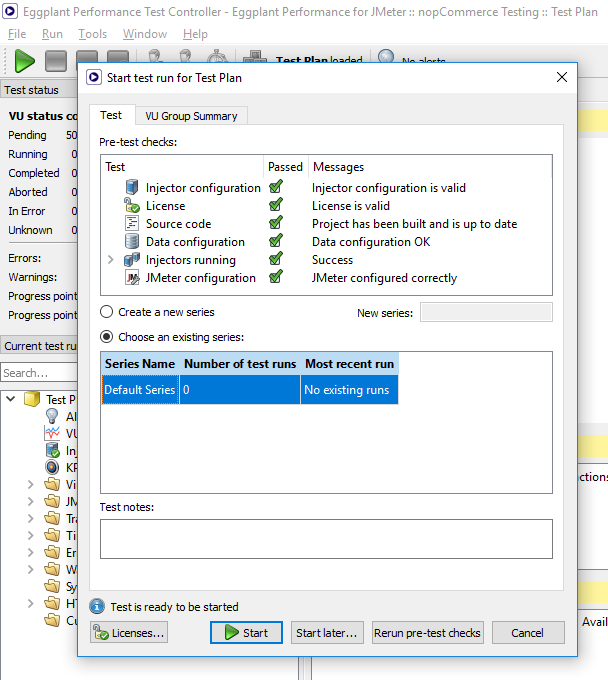Click the passed checkmark for Data configuration
The image size is (608, 680).
276,241
